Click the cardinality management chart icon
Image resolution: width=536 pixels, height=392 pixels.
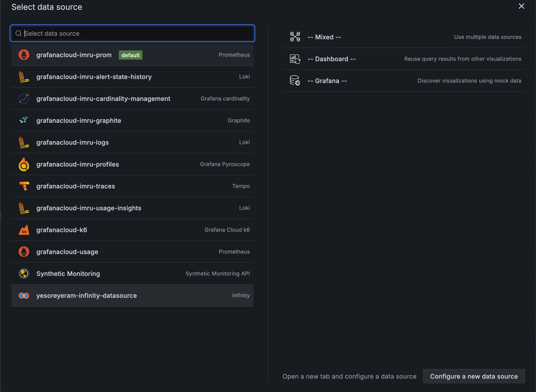point(24,98)
